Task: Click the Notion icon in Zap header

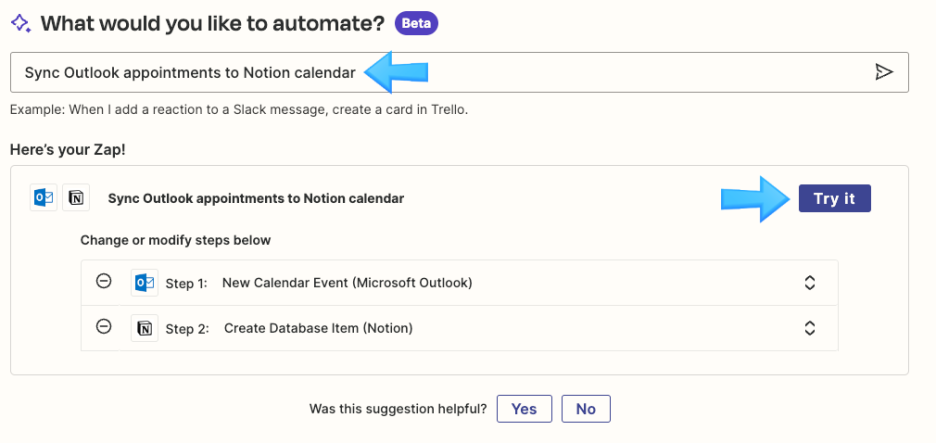Action: [76, 198]
